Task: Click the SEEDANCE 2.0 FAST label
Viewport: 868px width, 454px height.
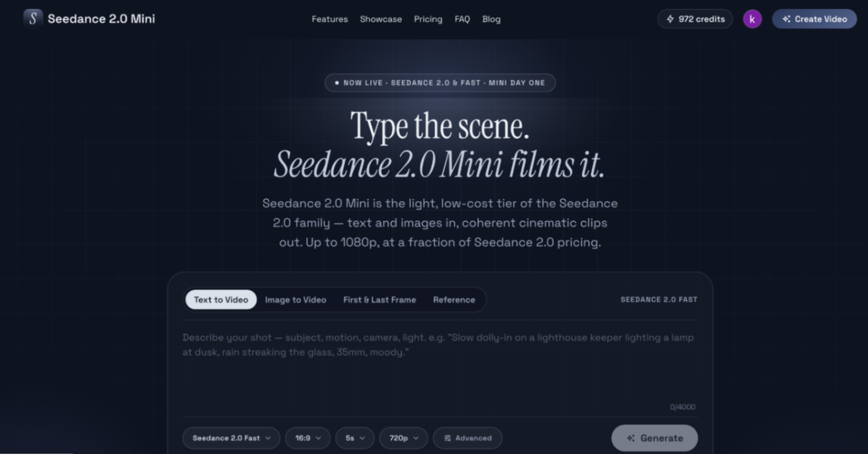Action: point(659,300)
